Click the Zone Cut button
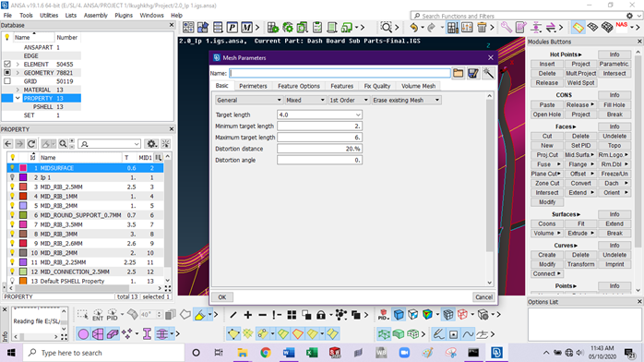Image resolution: width=644 pixels, height=362 pixels. pyautogui.click(x=546, y=183)
